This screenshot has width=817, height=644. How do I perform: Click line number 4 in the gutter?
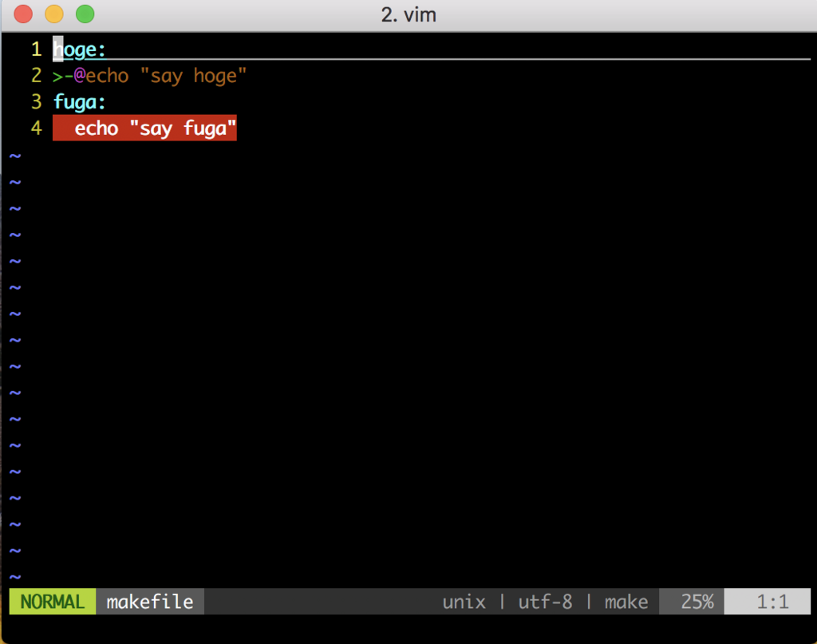37,128
